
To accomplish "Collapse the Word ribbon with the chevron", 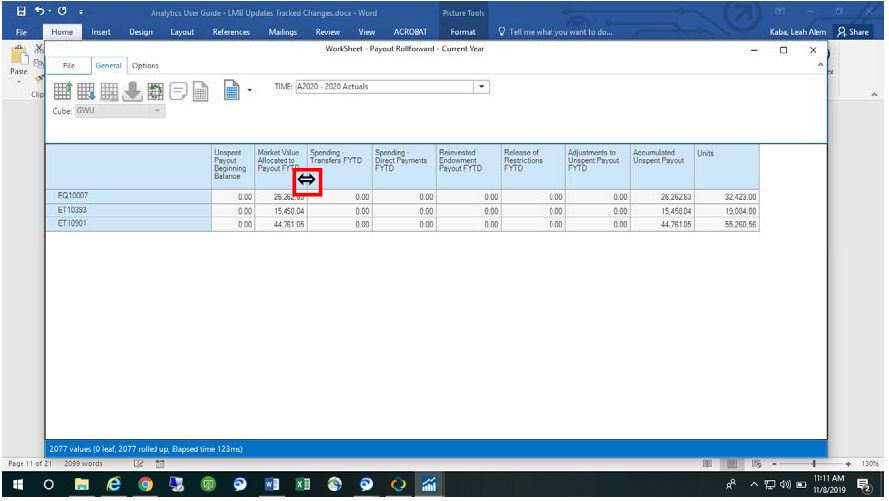I will pos(874,95).
